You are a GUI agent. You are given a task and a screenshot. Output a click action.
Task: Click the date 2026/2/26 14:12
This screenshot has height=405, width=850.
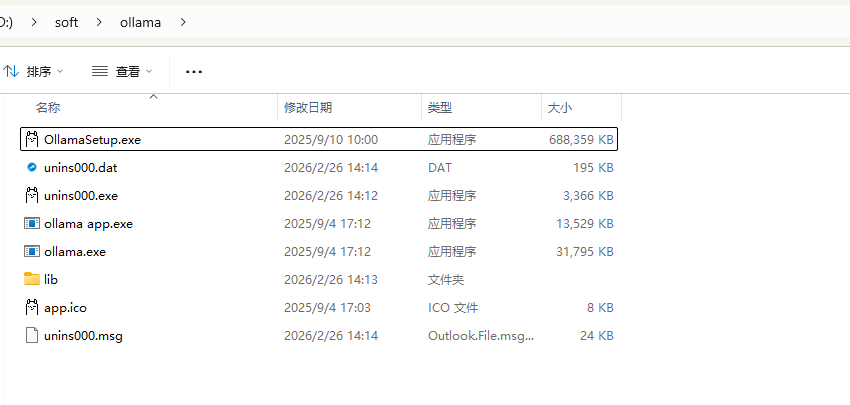[331, 195]
